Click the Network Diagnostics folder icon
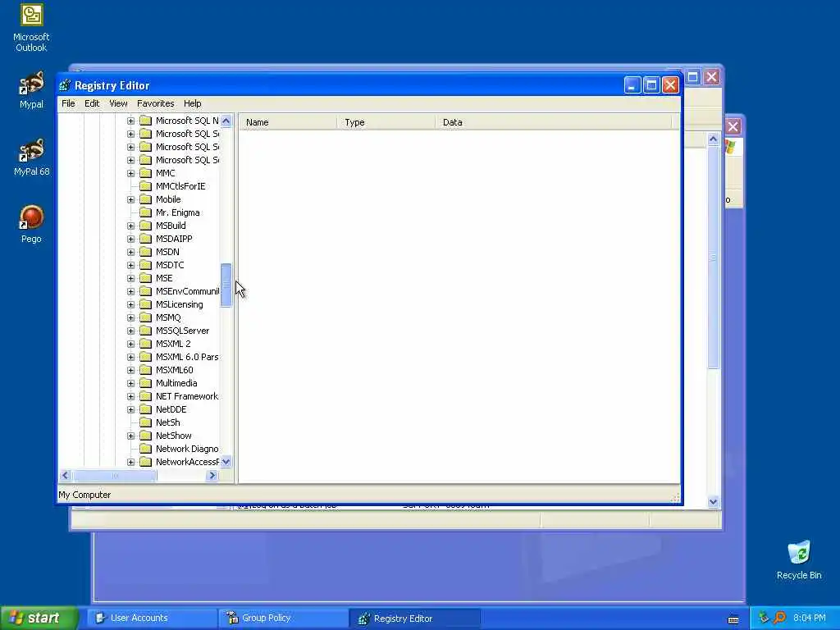 point(145,449)
